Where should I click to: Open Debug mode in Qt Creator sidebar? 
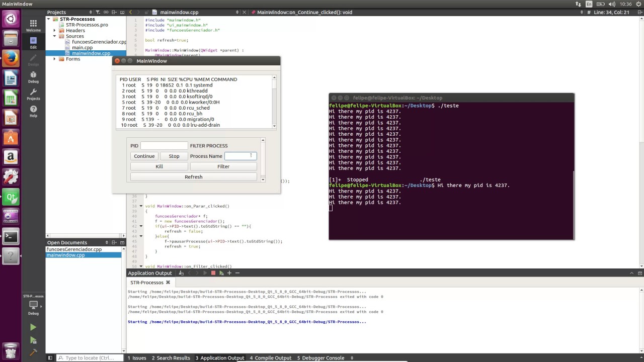33,77
